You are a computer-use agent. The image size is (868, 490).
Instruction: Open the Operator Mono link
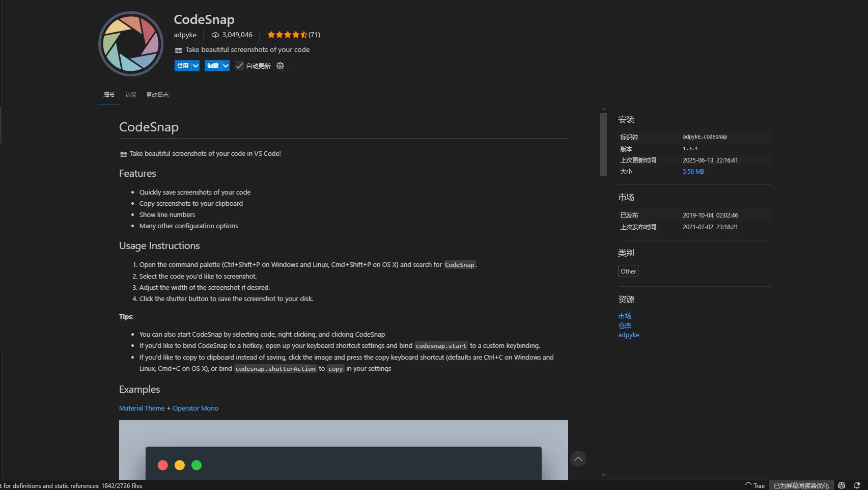195,408
